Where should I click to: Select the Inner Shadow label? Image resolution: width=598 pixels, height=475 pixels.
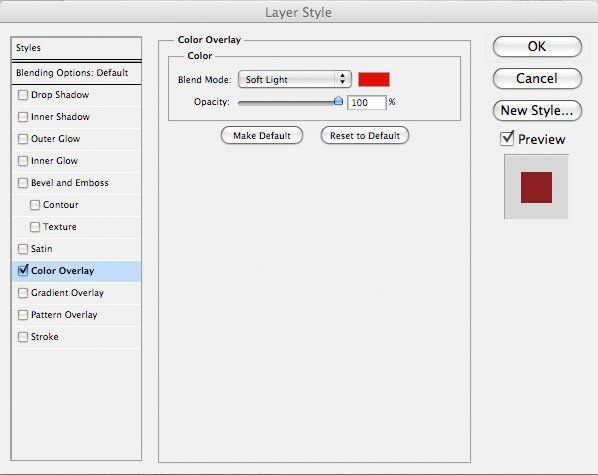(x=60, y=117)
